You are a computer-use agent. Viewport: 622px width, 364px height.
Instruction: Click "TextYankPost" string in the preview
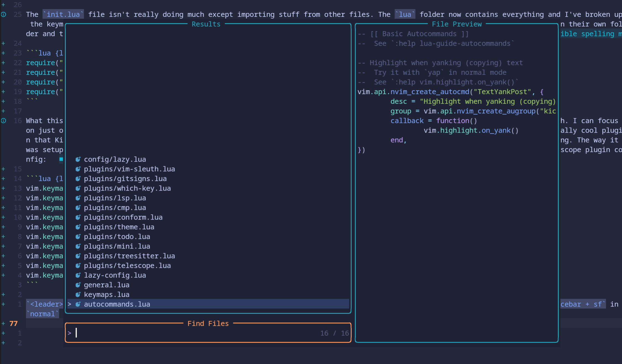(502, 92)
